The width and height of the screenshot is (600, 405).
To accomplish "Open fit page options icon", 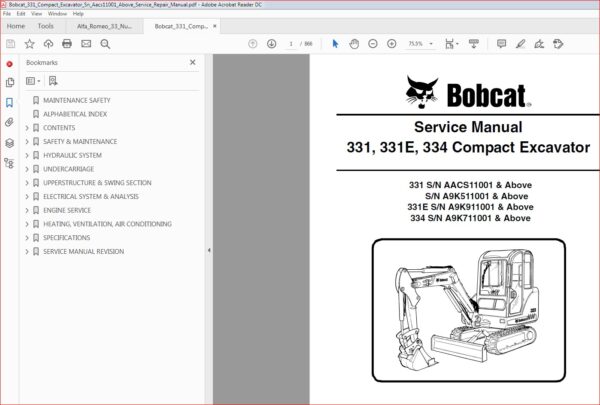I will 452,44.
